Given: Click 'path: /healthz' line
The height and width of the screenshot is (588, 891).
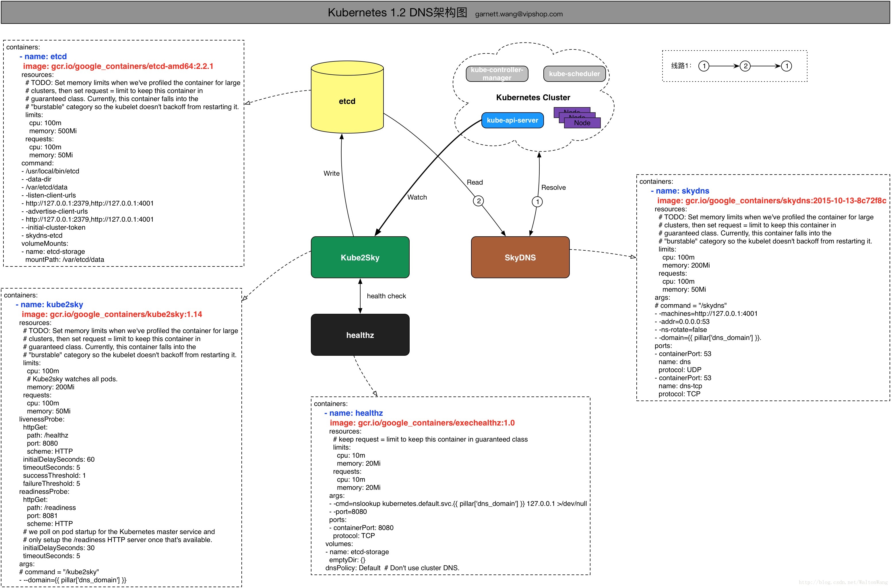Looking at the screenshot, I should [x=47, y=435].
